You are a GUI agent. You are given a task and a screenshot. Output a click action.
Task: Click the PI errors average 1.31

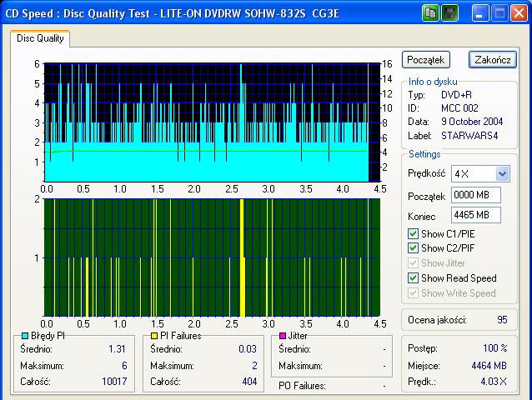click(117, 349)
